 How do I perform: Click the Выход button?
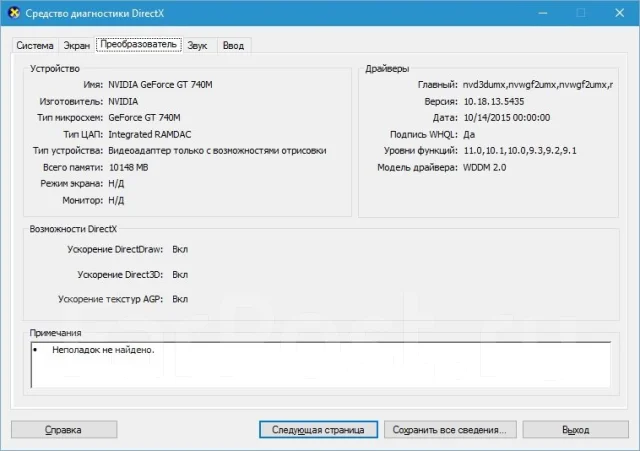pos(576,430)
